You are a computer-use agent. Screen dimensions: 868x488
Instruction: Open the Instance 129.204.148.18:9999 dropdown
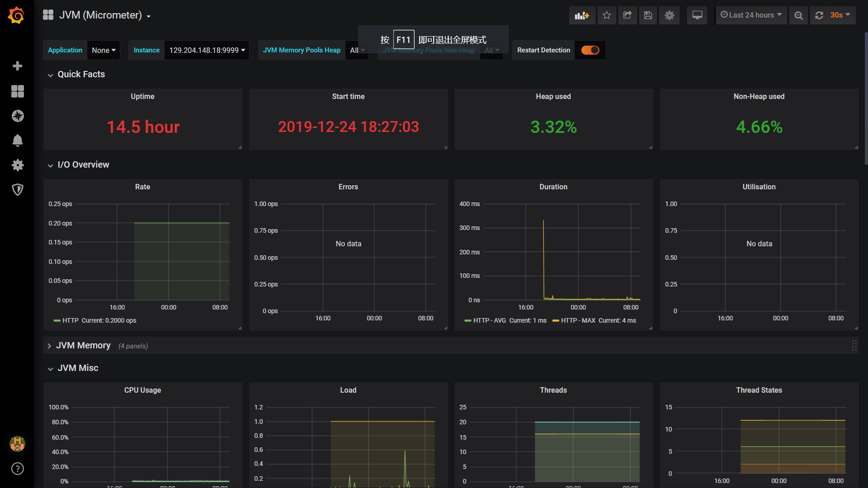pyautogui.click(x=207, y=50)
